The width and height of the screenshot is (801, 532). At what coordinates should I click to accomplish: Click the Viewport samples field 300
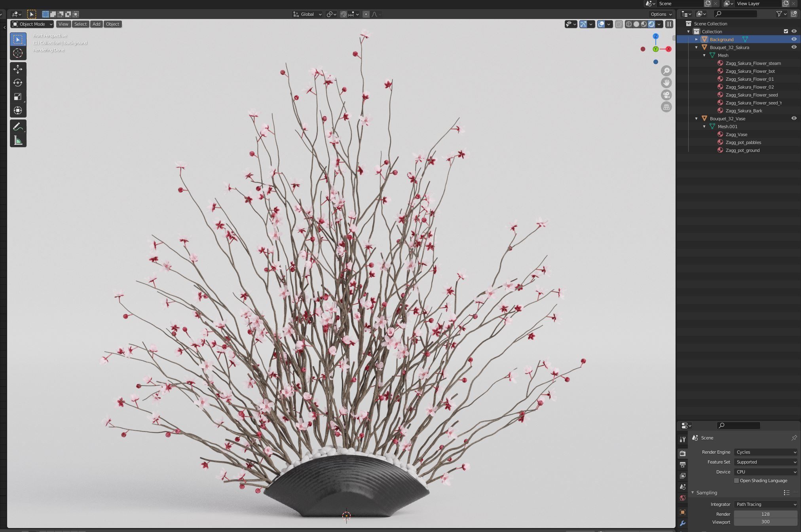pyautogui.click(x=765, y=522)
